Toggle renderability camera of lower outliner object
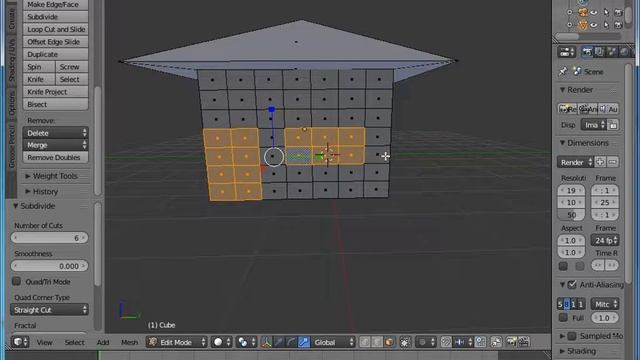The height and width of the screenshot is (360, 640). point(618,25)
